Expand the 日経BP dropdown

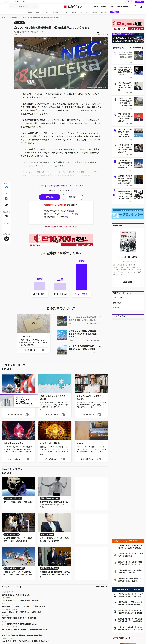(x=7, y=2)
